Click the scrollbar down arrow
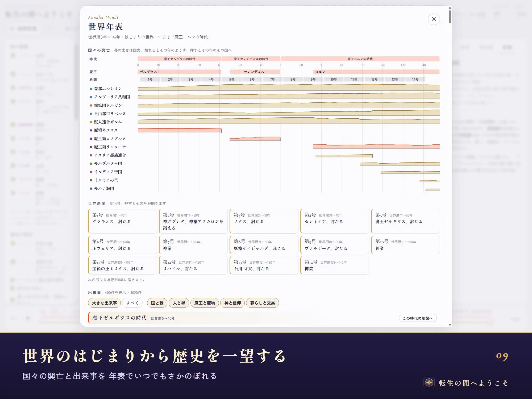Screen dimensions: 532x399 (x=450, y=325)
